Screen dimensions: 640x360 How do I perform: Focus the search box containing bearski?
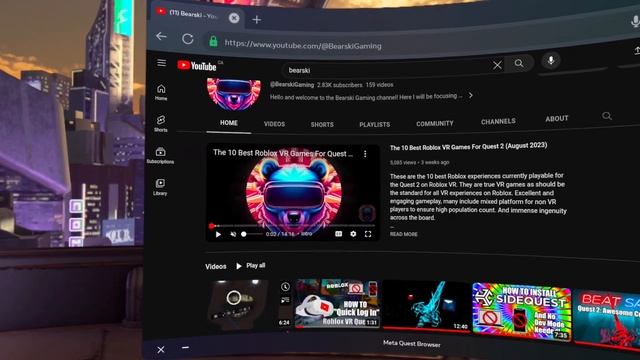[x=387, y=69]
